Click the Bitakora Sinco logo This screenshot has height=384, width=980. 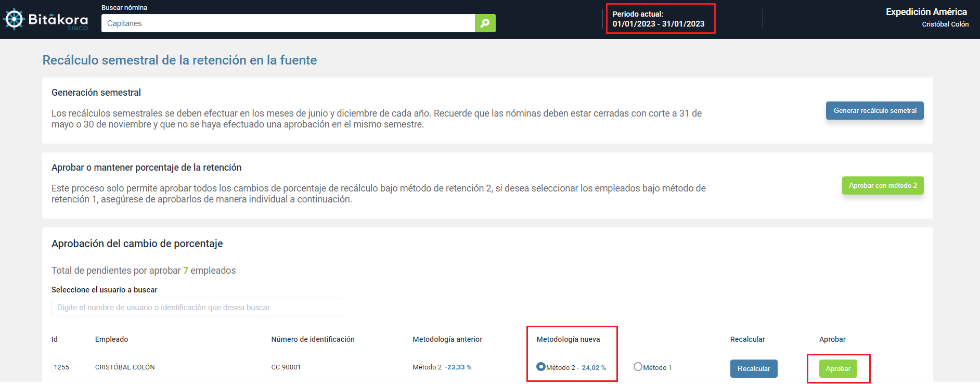[46, 20]
